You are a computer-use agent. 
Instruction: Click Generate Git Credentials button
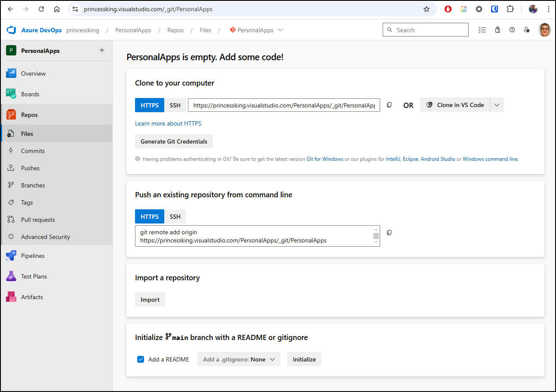point(174,141)
